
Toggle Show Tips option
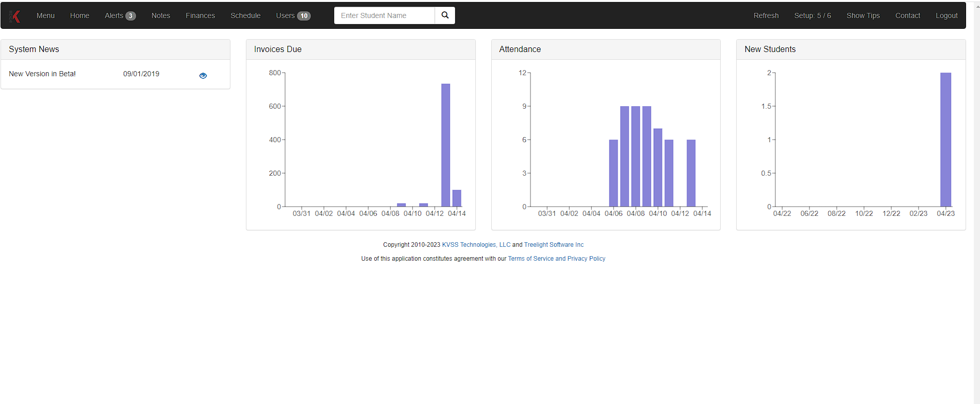(x=863, y=15)
